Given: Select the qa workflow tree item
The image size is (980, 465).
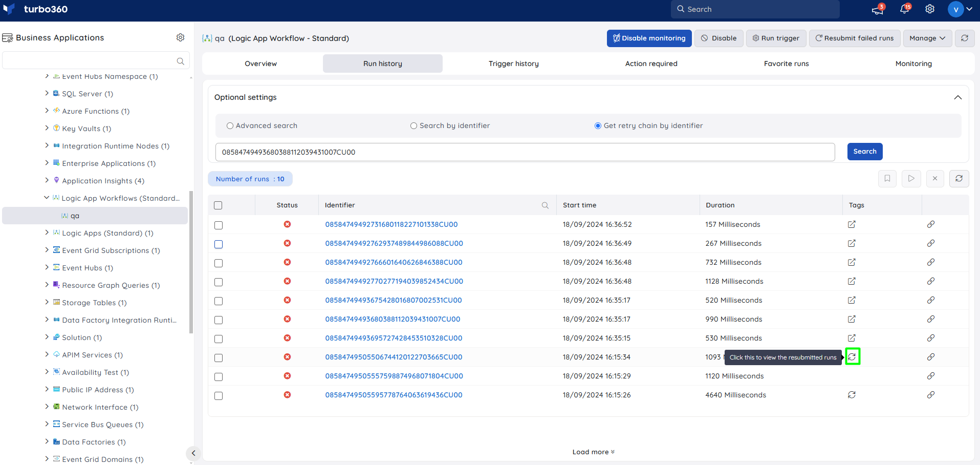Looking at the screenshot, I should [95, 216].
